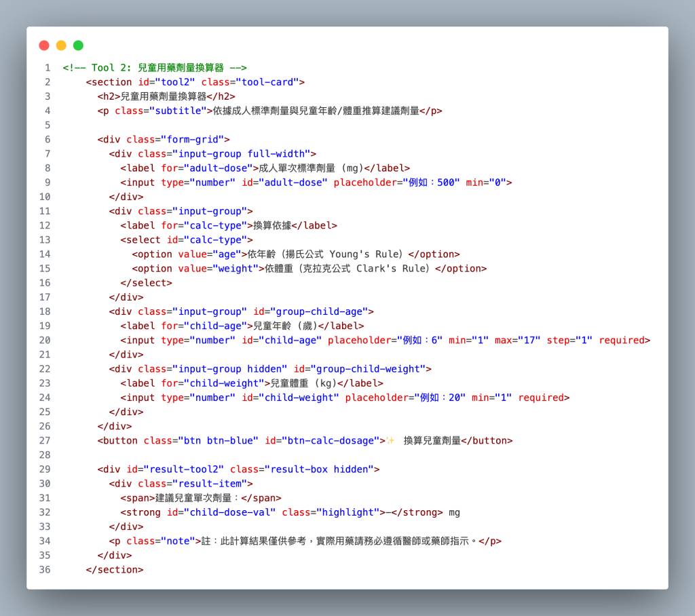This screenshot has height=616, width=695.
Task: Select button text "換算兒童劑量" on line 27
Action: click(432, 441)
